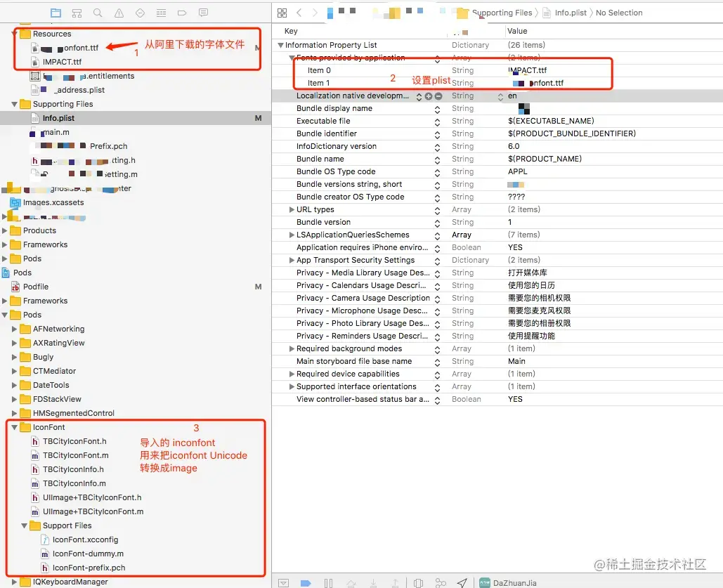The width and height of the screenshot is (723, 588).
Task: Select IMPACT.ttf in Resources folder
Action: pos(62,62)
